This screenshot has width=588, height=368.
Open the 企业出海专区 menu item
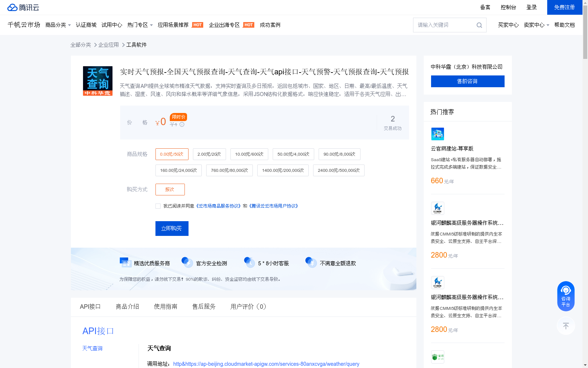224,25
